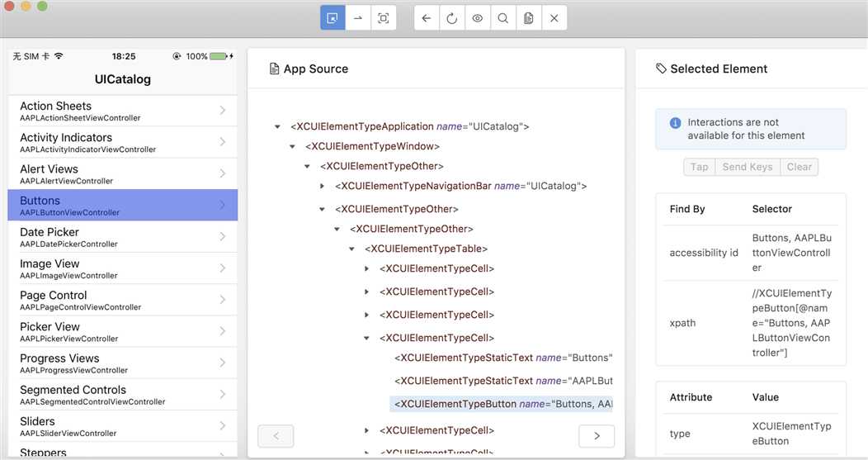This screenshot has width=868, height=460.
Task: Click the right arrow button below source tree
Action: 597,436
